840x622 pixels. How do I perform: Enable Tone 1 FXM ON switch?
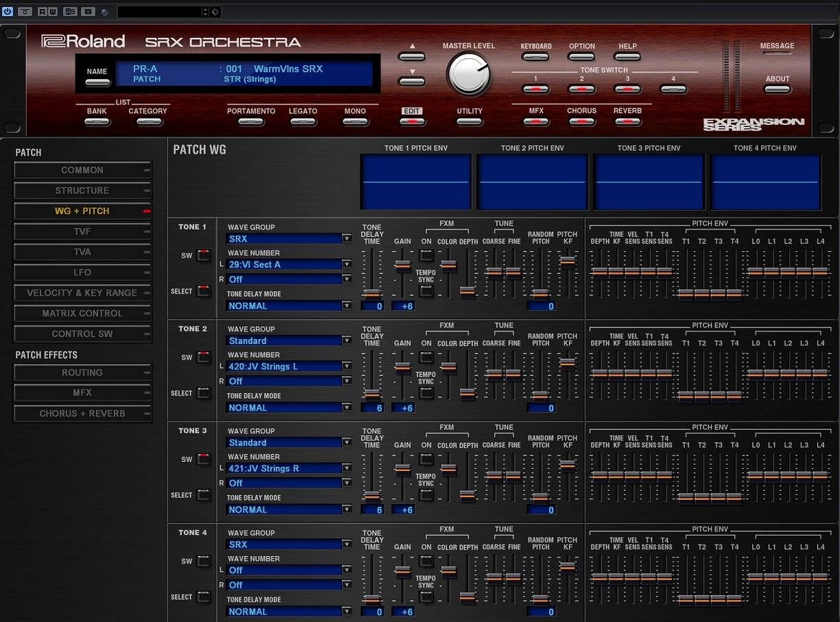tap(426, 255)
